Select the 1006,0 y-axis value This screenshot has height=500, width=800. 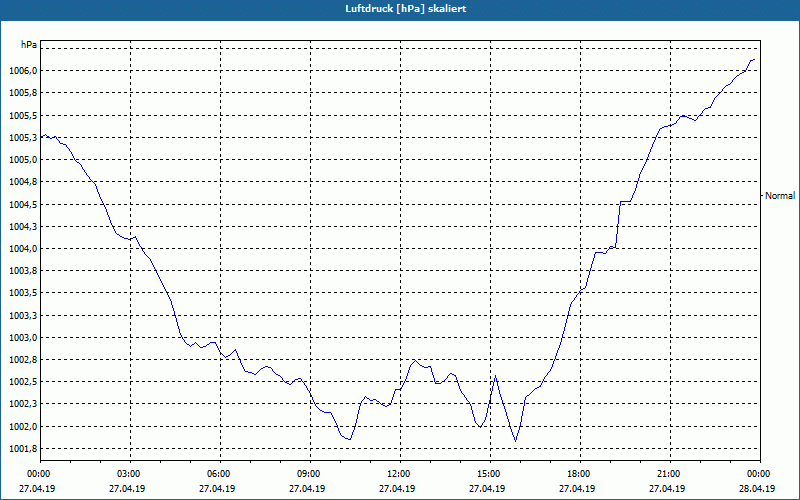pos(23,71)
